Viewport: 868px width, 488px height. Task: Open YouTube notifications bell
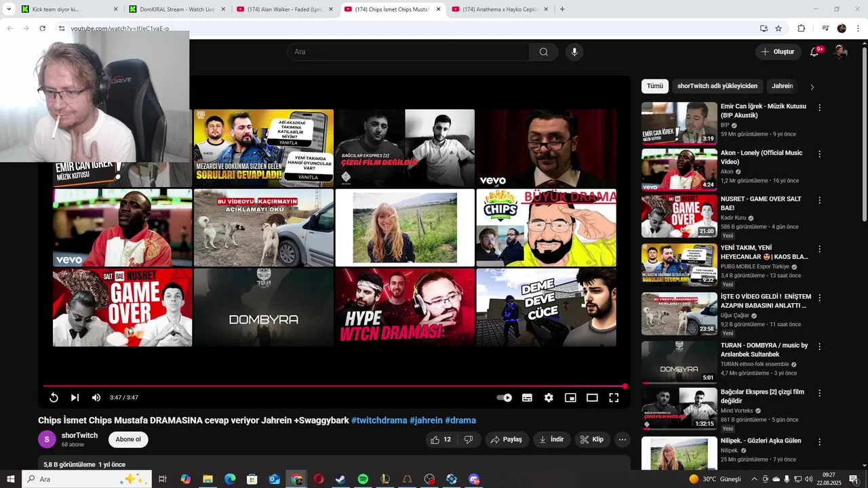click(x=815, y=52)
